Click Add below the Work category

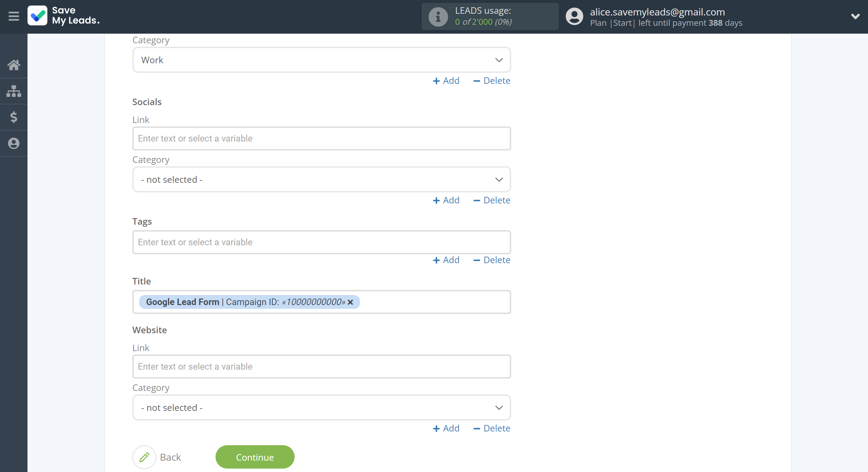446,81
